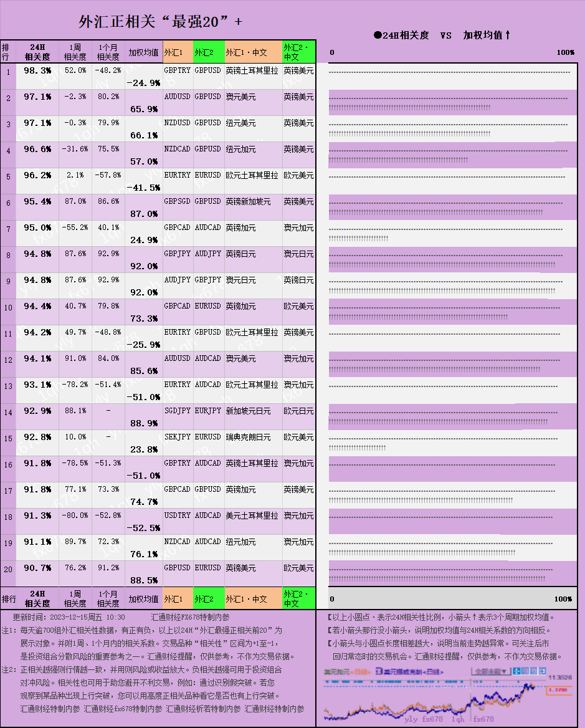Click the top 1周相关度 column header
Screen dimensions: 585x728
(x=75, y=52)
